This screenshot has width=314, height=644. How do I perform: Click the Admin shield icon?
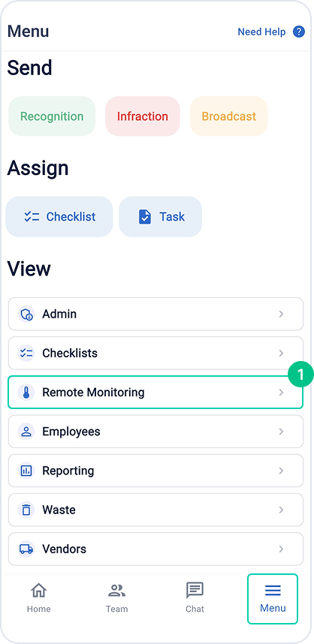point(26,314)
